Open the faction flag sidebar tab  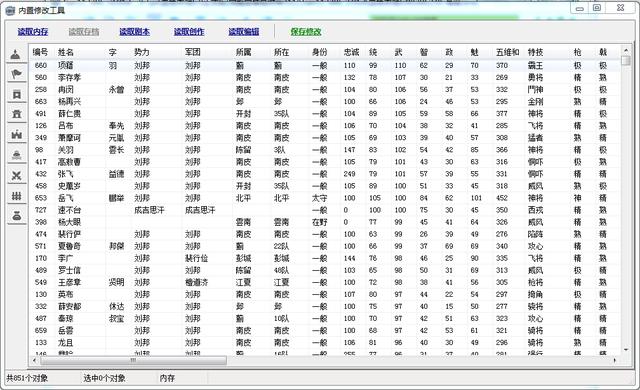coord(16,74)
